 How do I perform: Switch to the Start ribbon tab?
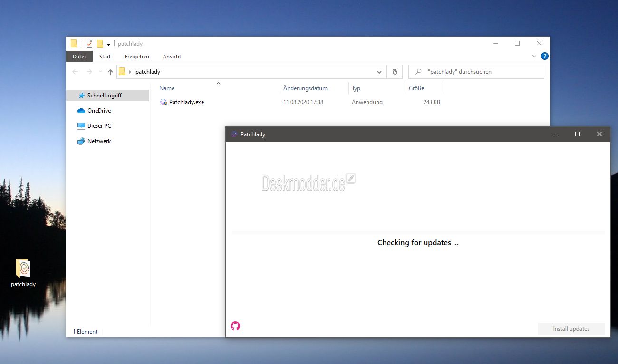coord(105,57)
